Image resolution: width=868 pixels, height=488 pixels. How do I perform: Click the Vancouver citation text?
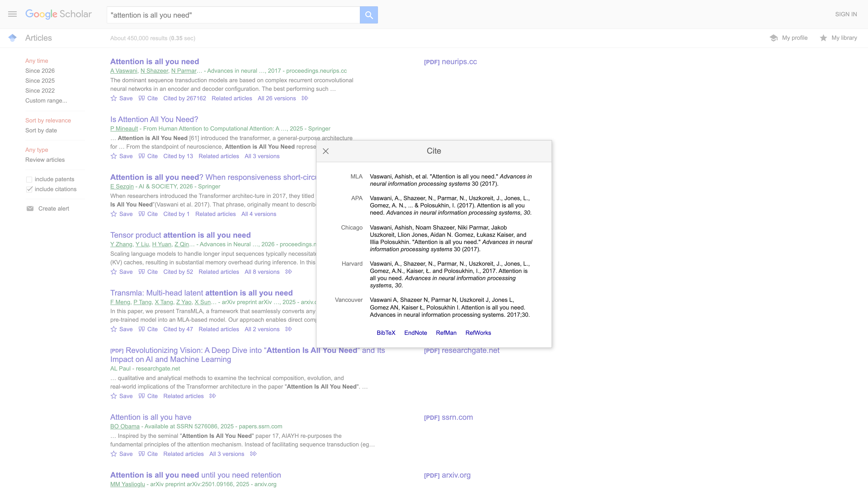coord(450,307)
